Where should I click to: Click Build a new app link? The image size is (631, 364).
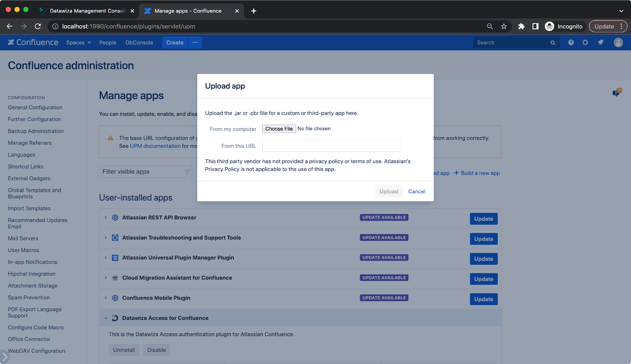pos(477,173)
